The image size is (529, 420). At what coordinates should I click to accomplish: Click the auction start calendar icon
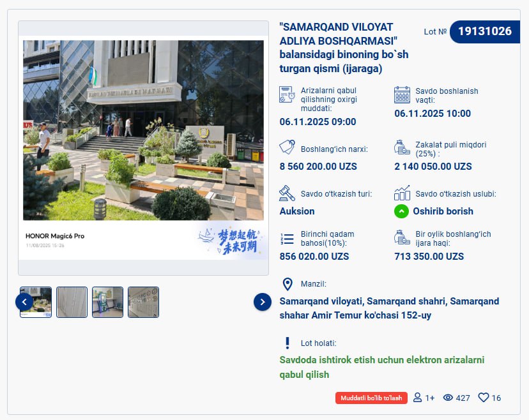pyautogui.click(x=402, y=94)
